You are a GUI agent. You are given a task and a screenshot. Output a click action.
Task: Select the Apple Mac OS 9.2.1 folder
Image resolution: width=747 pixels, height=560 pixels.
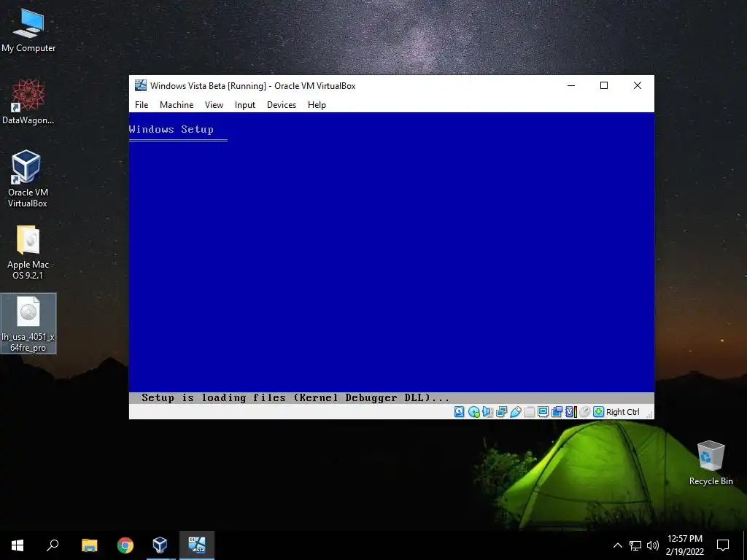[x=28, y=252]
